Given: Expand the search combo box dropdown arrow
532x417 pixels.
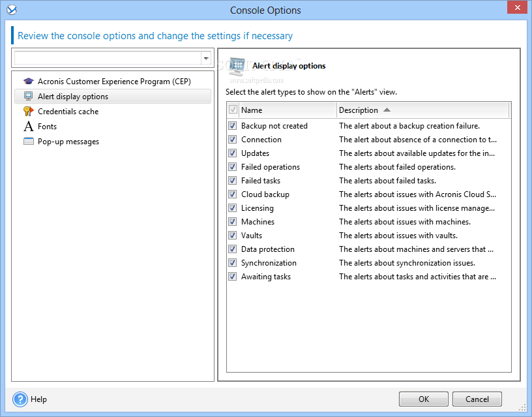Looking at the screenshot, I should coord(206,59).
